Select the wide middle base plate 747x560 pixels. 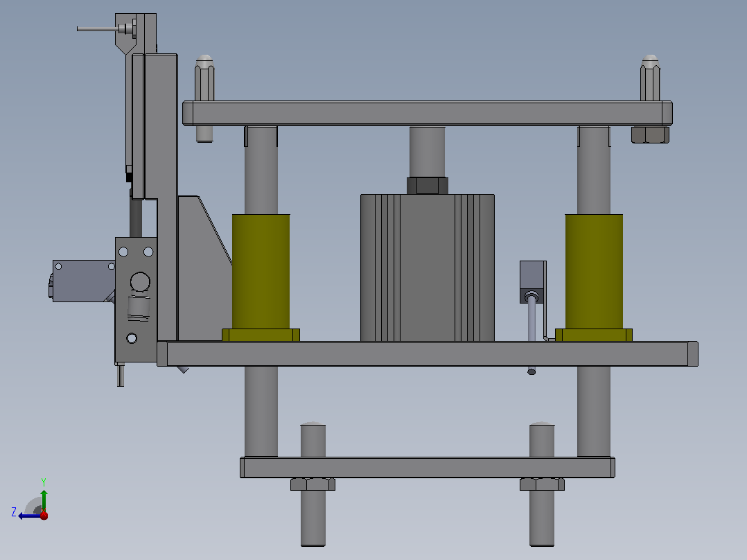[x=428, y=353]
